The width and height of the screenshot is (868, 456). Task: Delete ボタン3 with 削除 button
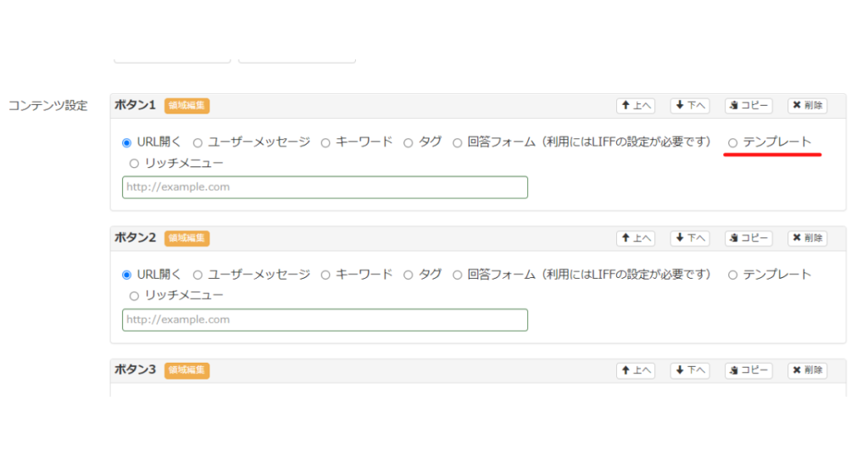coord(807,370)
